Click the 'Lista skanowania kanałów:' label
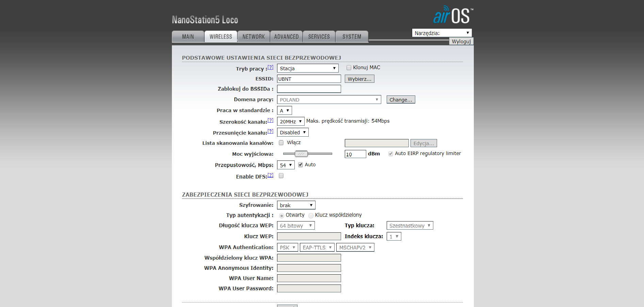 coord(238,143)
